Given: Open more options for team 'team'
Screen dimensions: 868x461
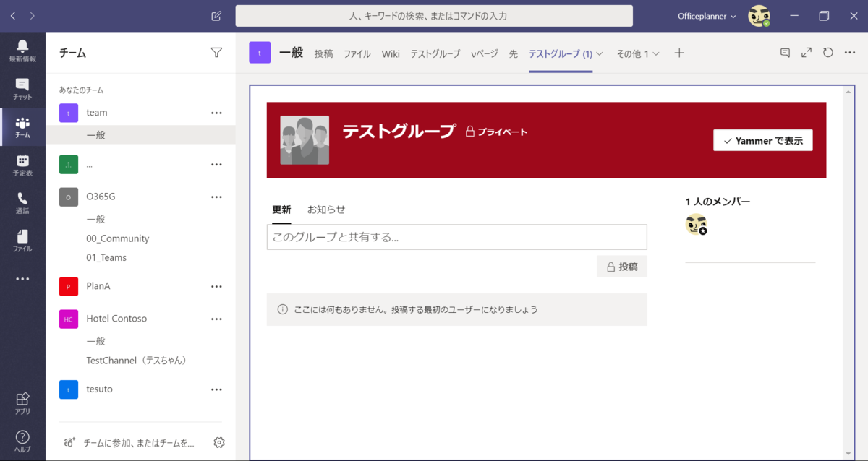Looking at the screenshot, I should pos(216,113).
